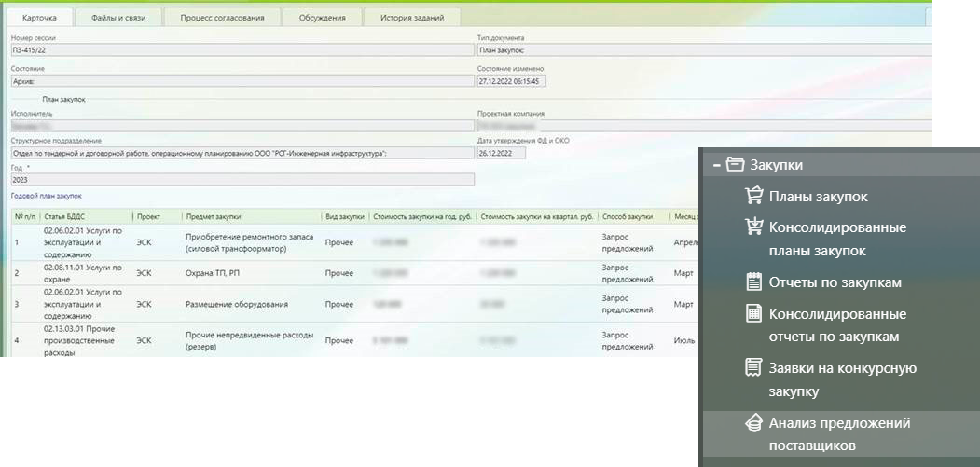Click the Номер сессии field ПЗ-415/22

tap(242, 49)
